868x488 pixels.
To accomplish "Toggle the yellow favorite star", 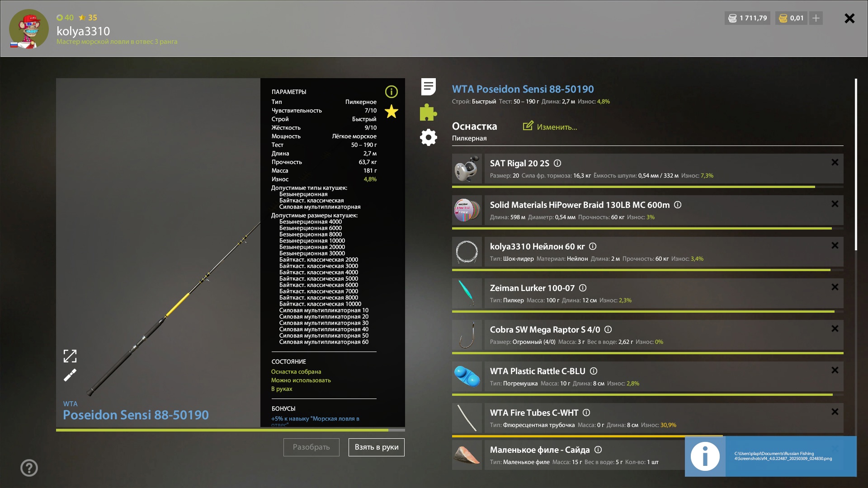I will pos(391,111).
